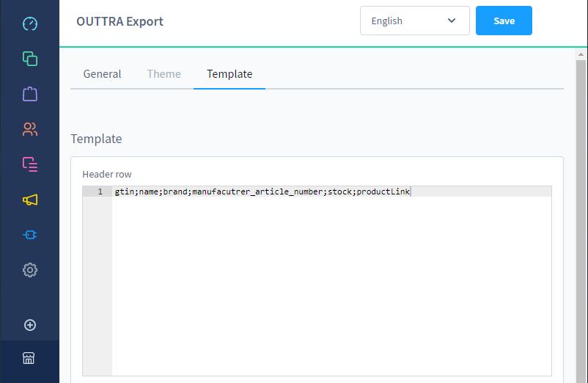Screen dimensions: 588x383
Task: Open the storefront icon at sidebar bottom
Action: click(x=29, y=358)
